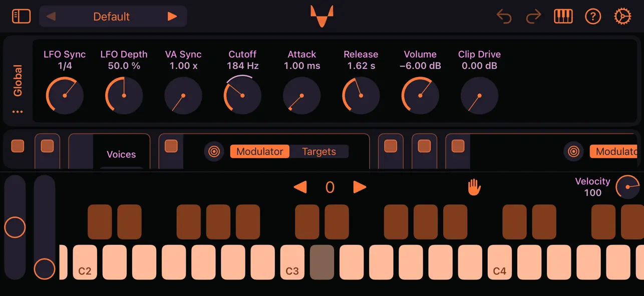The width and height of the screenshot is (644, 296).
Task: Click the rightmost modulation scope icon
Action: (573, 151)
